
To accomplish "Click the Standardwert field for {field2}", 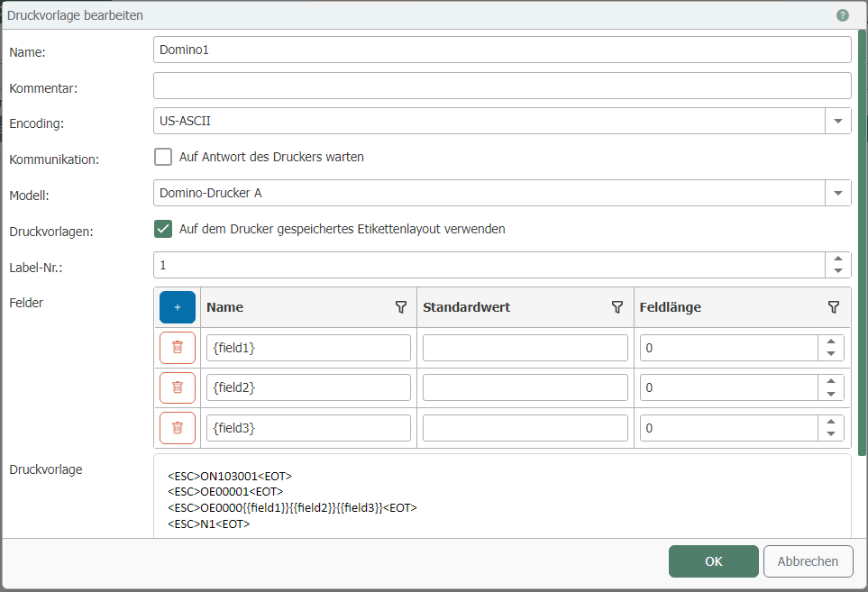I will (x=525, y=387).
